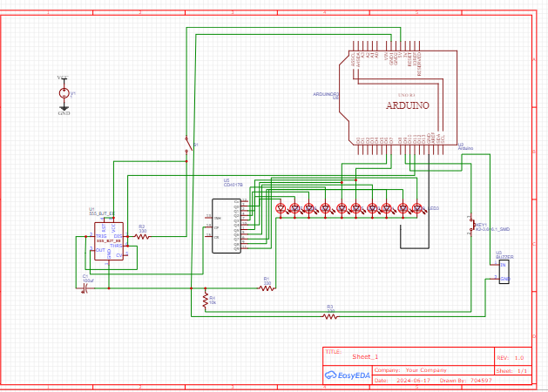This screenshot has width=548, height=392.
Task: Select the Arduino UNO R3 board outline
Action: [x=398, y=98]
